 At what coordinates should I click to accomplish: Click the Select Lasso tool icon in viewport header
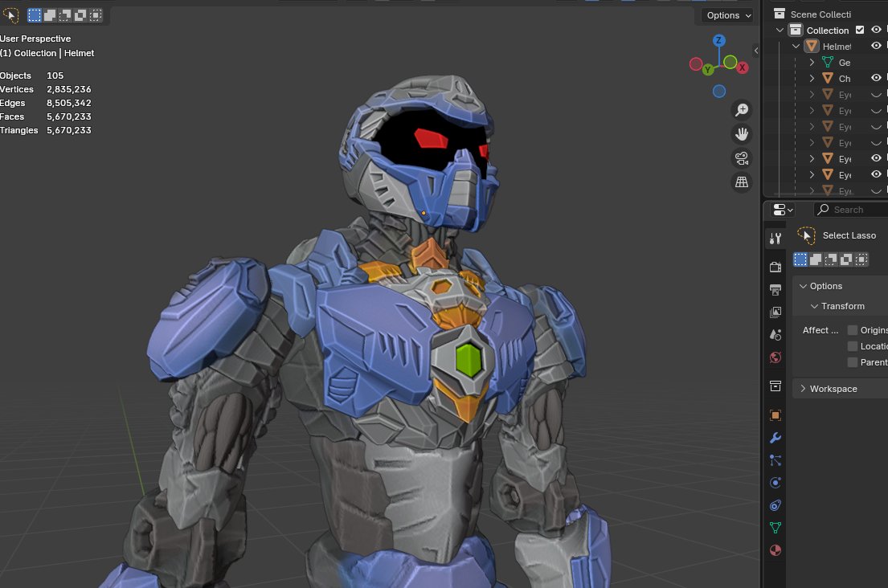pyautogui.click(x=10, y=15)
